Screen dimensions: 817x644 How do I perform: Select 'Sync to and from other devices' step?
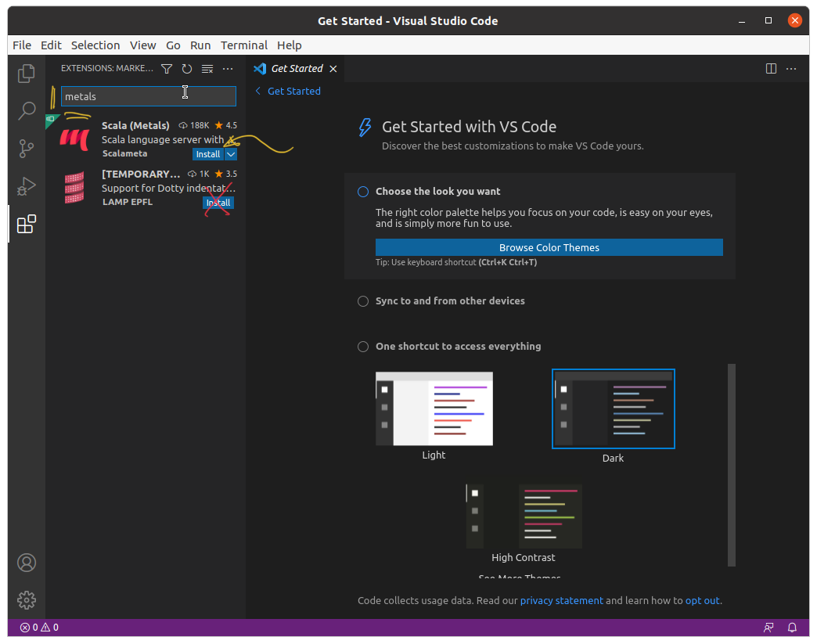tap(449, 301)
